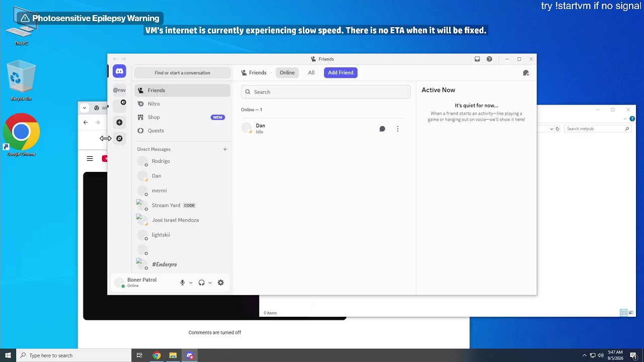Mute the microphone in Discord
The height and width of the screenshot is (362, 644).
pyautogui.click(x=183, y=283)
